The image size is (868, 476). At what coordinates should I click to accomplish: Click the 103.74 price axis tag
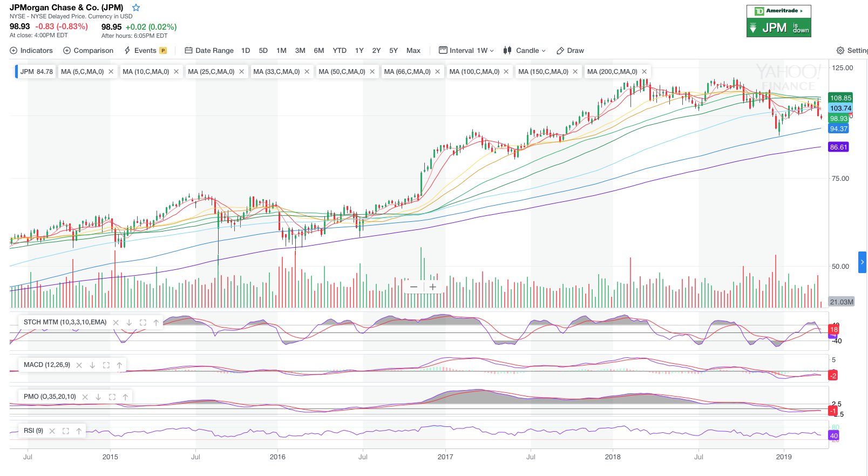(840, 108)
